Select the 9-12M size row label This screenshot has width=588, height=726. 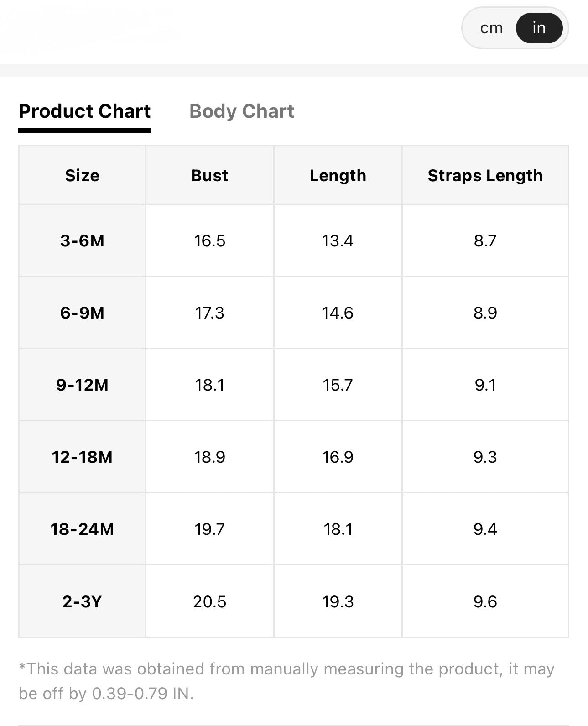point(82,385)
